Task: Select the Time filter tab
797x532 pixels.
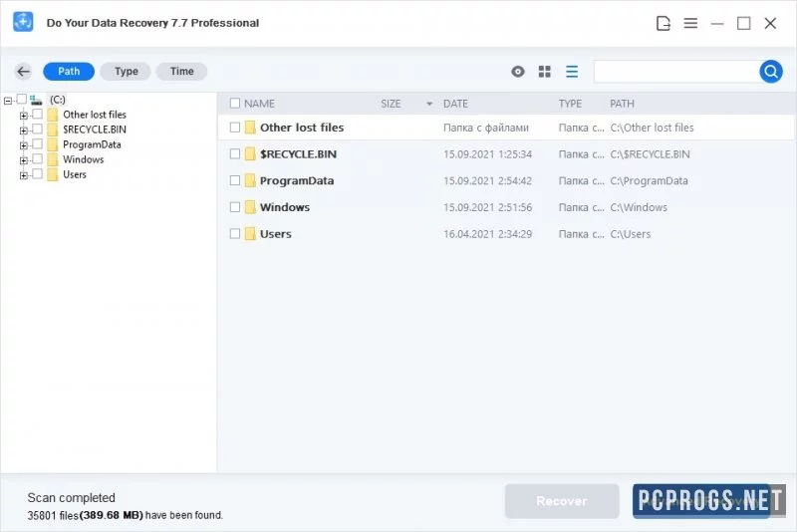Action: coord(181,72)
